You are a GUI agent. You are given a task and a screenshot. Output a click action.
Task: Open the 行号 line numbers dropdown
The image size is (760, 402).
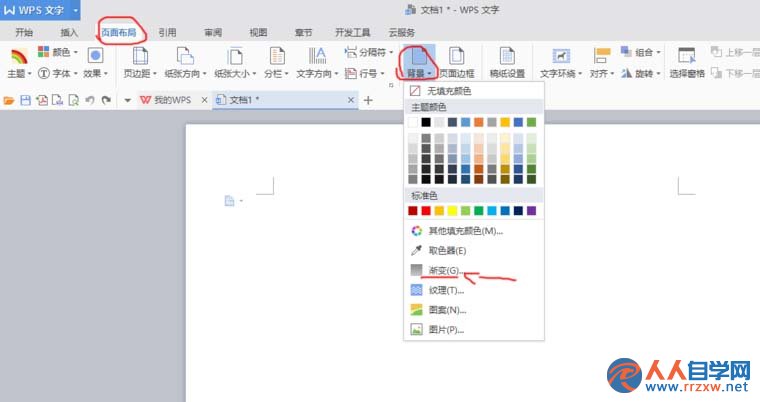coord(364,73)
